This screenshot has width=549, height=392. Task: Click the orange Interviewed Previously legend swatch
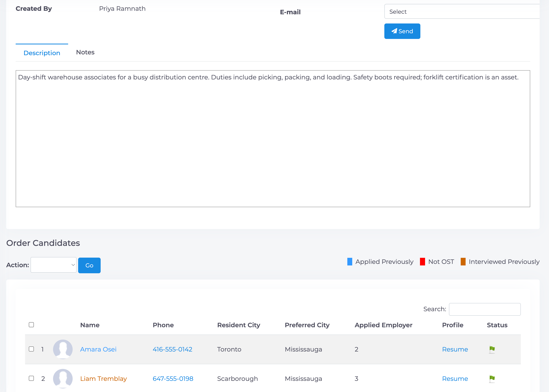click(x=463, y=262)
